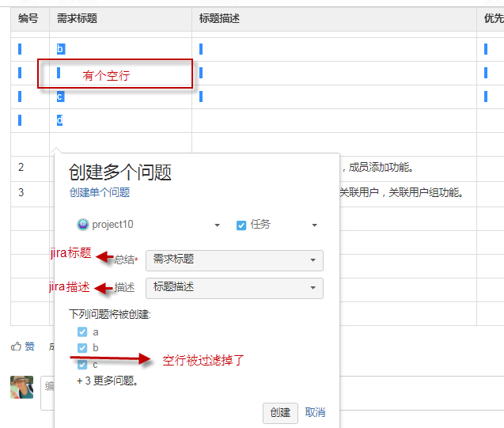Uncheck the checkbox for issue c
This screenshot has height=428, width=504.
pyautogui.click(x=82, y=365)
